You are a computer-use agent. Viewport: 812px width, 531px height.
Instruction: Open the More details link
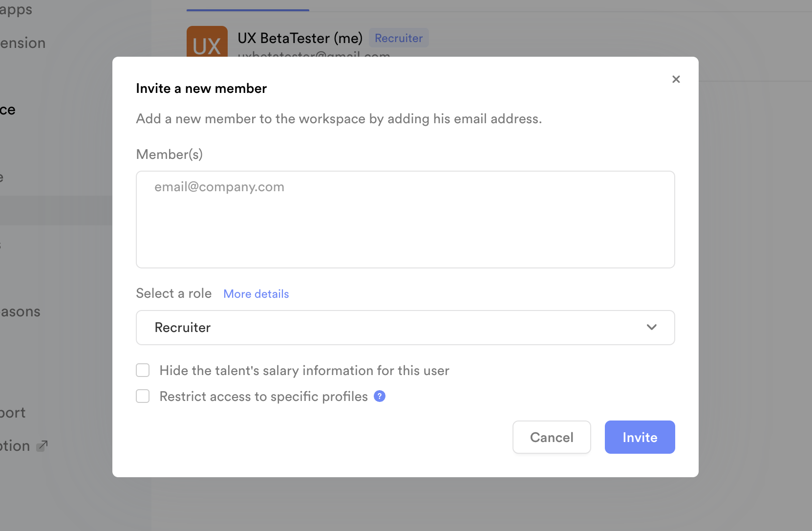(256, 294)
